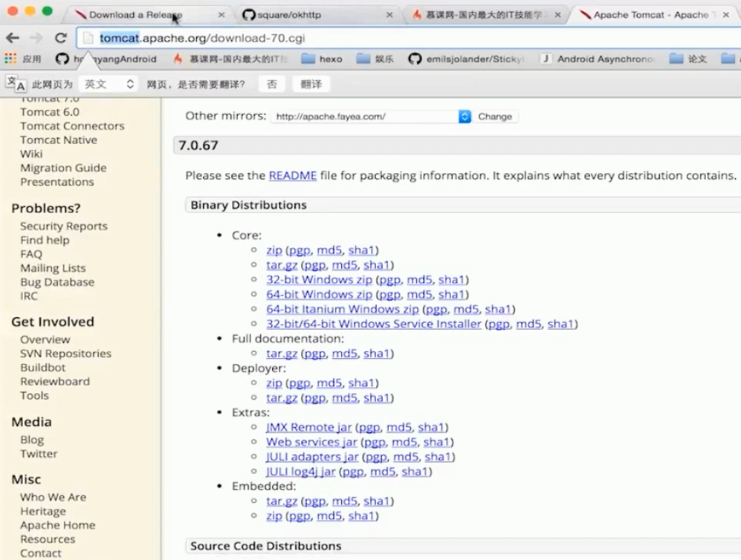Open the Apps grid bookmark icon
Screen dimensions: 741x560
[x=10, y=59]
